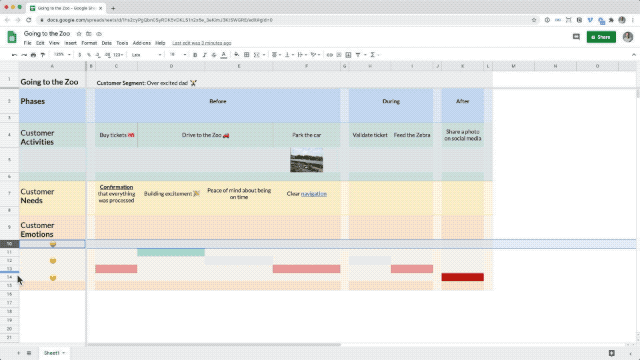This screenshot has width=640, height=360.
Task: Hide the menus with collapse arrow
Action: 633,55
